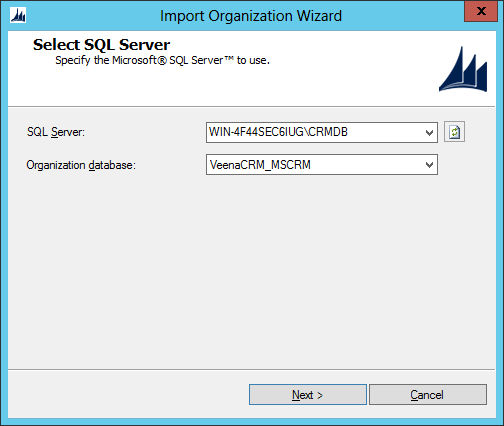Expand the SQL Server dropdown arrow

pos(429,132)
